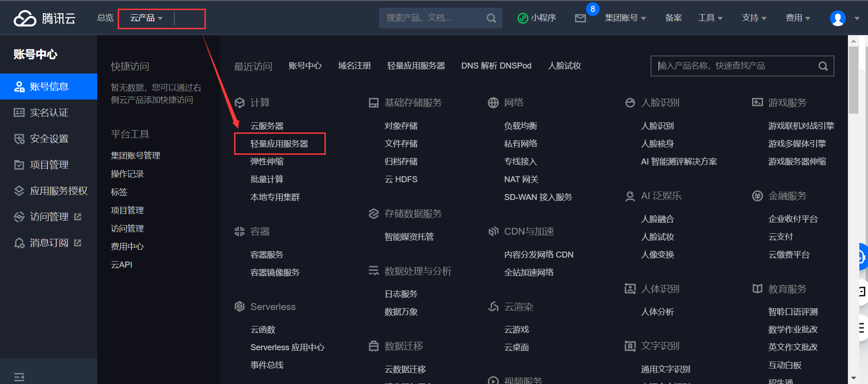868x384 pixels.
Task: Click the 安全设置 shield icon
Action: (x=19, y=139)
